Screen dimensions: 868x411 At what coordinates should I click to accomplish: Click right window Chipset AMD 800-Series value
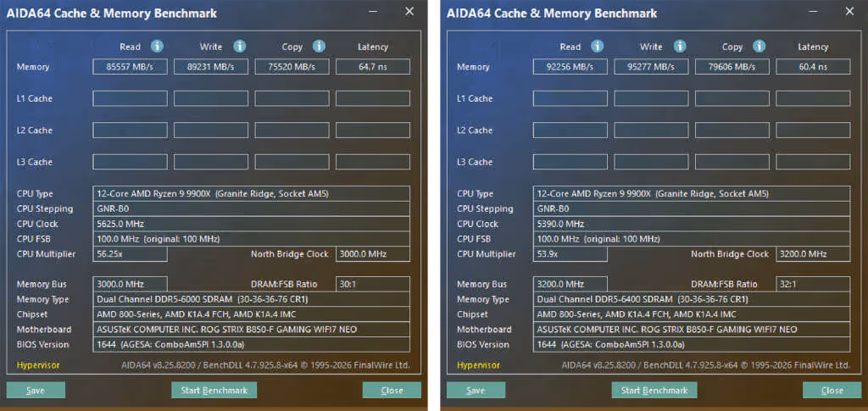(x=692, y=314)
